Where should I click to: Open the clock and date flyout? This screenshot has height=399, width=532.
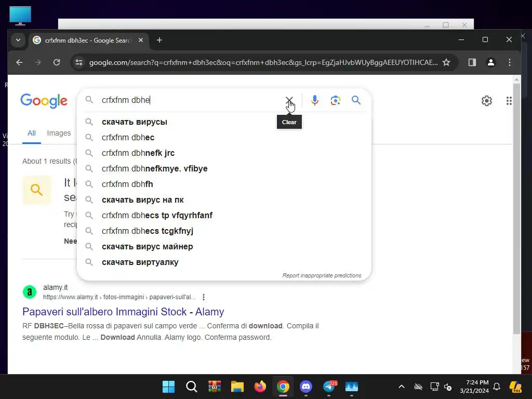474,387
